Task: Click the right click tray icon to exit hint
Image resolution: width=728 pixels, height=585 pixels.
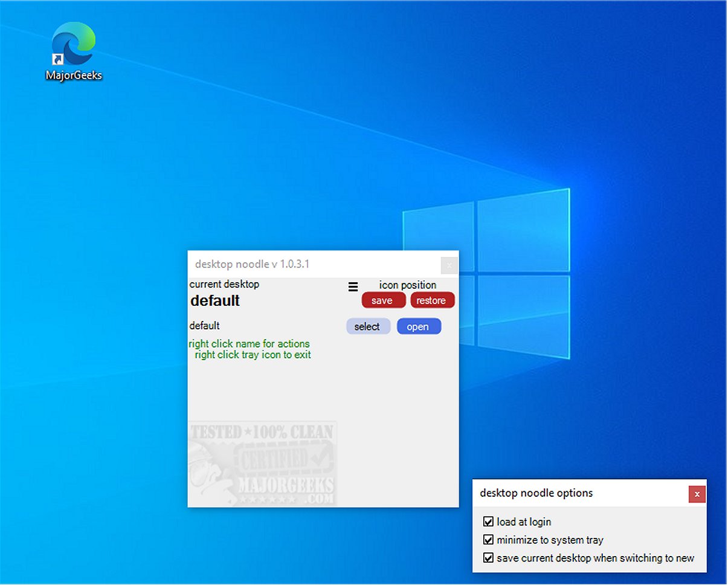Action: 253,355
